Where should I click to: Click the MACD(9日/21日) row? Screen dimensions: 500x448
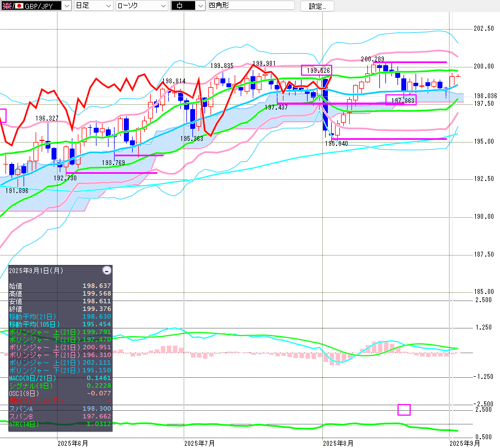tap(60, 378)
